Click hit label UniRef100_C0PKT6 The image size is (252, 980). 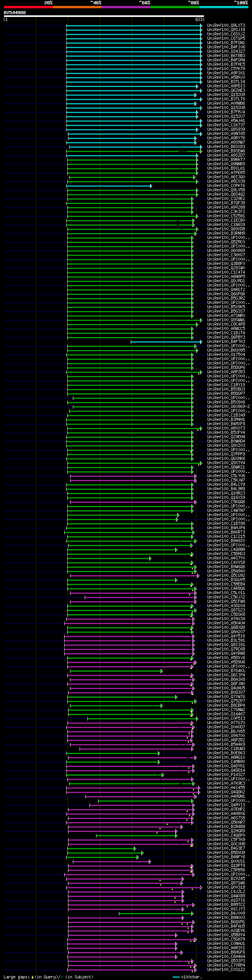pyautogui.click(x=226, y=186)
